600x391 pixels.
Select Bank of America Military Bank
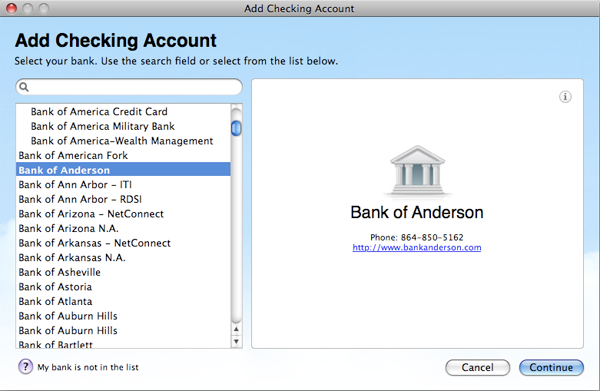pos(123,126)
